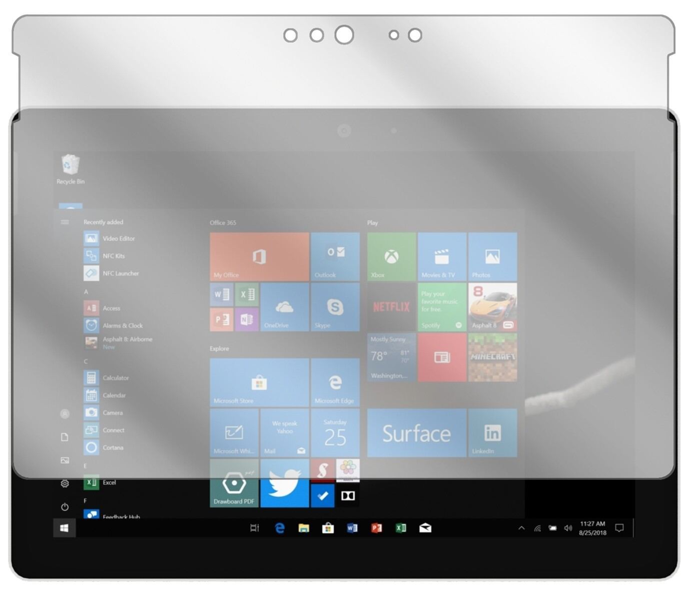Open the blue checkmark To-Do tile
Image resolution: width=700 pixels, height=591 pixels.
pyautogui.click(x=323, y=496)
